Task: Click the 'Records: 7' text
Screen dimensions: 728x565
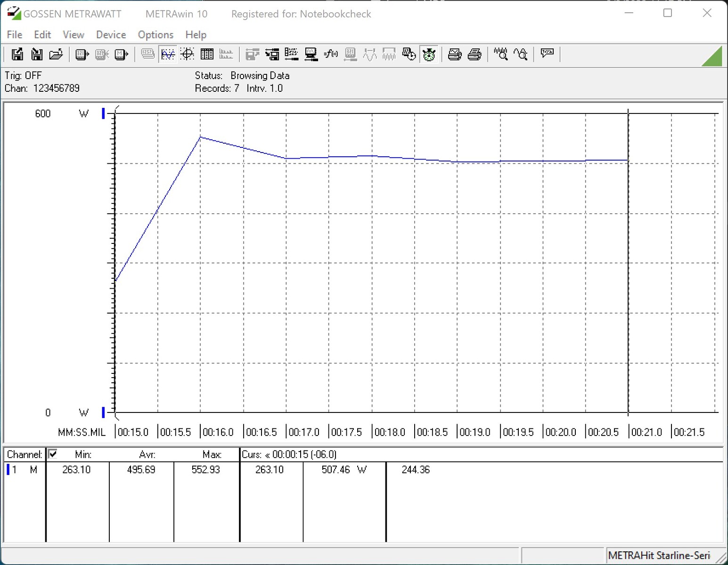Action: [217, 88]
